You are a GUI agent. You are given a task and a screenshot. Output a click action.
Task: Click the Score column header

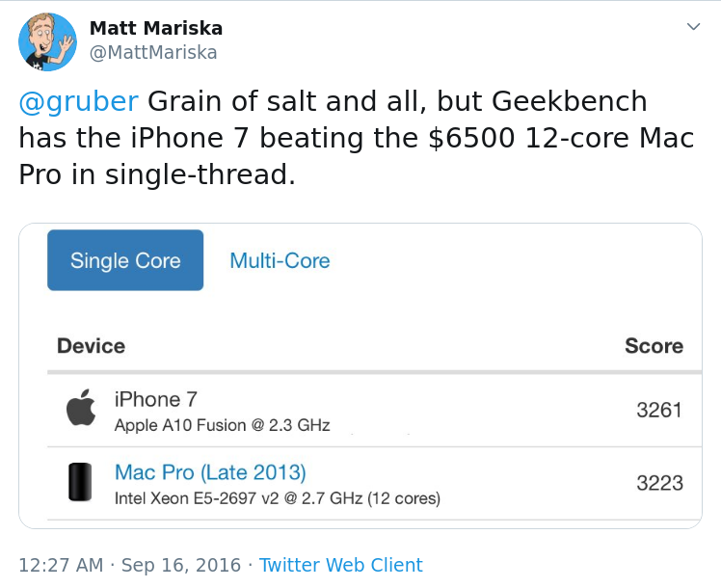[x=654, y=346]
